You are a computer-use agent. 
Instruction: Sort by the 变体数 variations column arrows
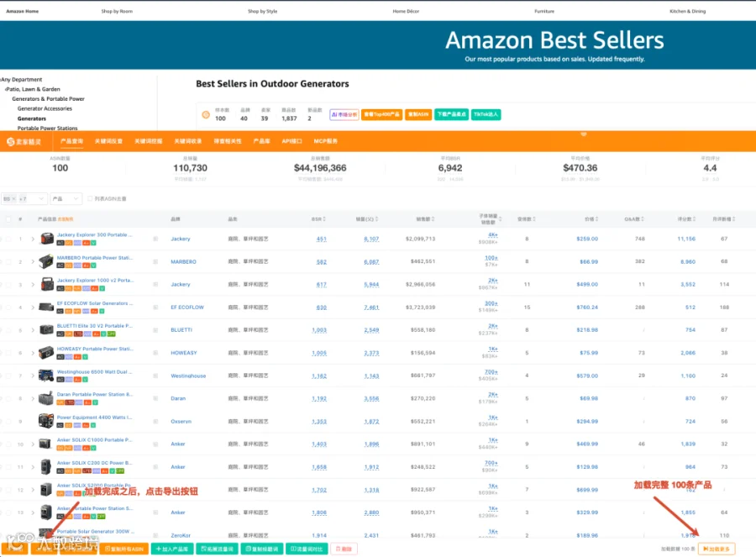pos(534,219)
